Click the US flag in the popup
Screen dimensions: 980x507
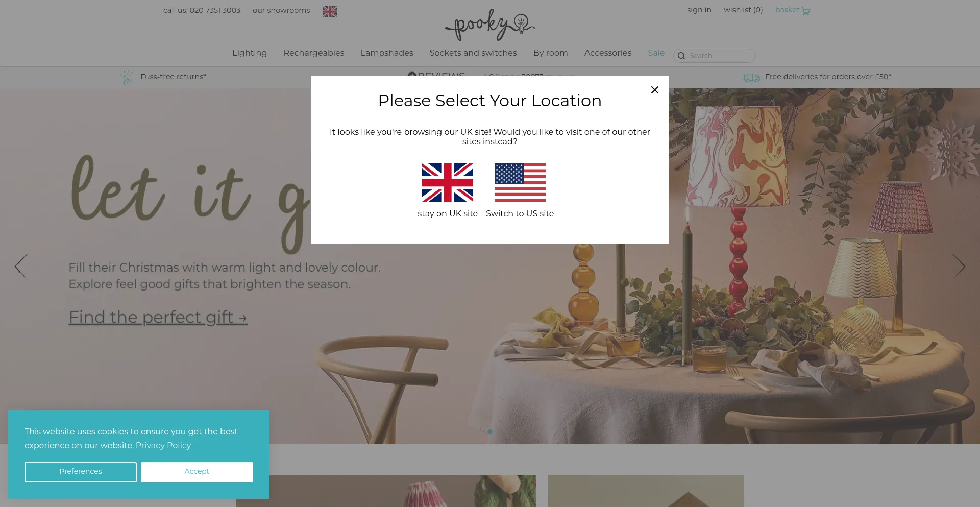pyautogui.click(x=520, y=182)
